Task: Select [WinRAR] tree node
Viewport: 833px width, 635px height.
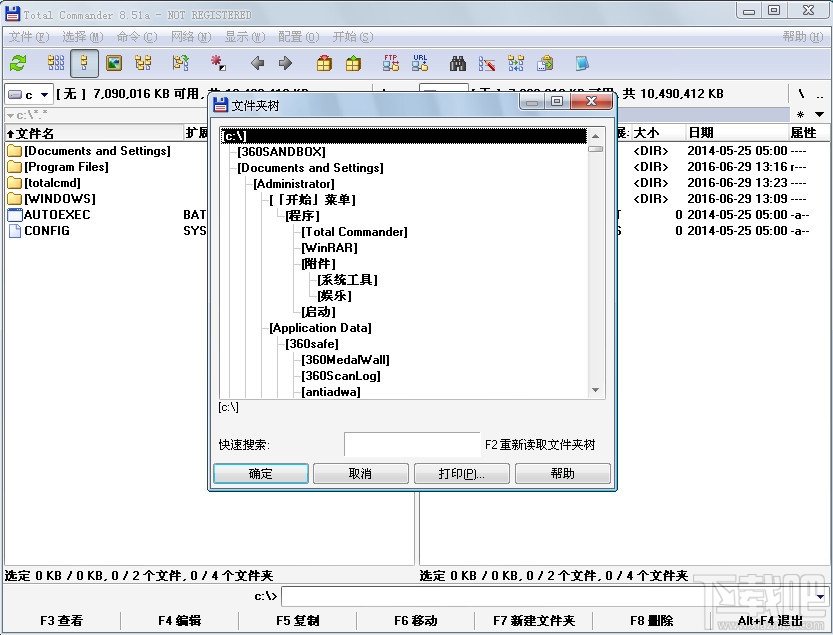Action: 329,248
